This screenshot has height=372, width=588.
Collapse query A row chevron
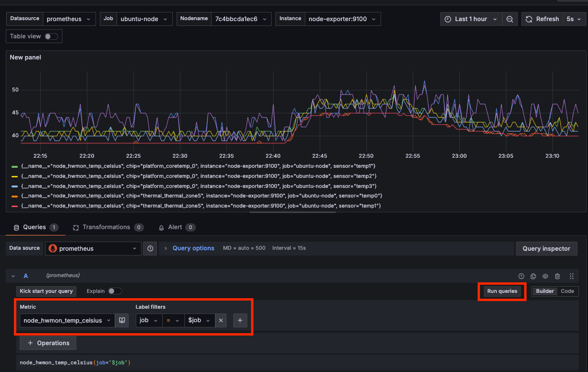click(x=13, y=276)
